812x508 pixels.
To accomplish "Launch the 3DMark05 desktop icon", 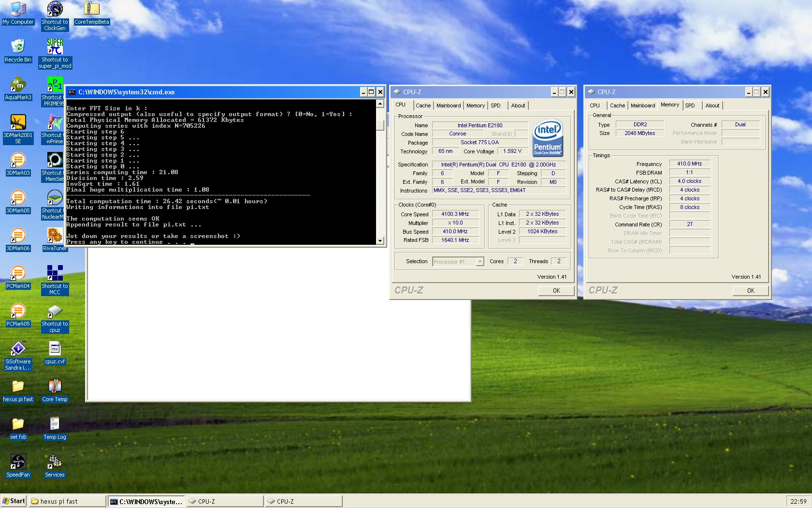I will [x=18, y=202].
